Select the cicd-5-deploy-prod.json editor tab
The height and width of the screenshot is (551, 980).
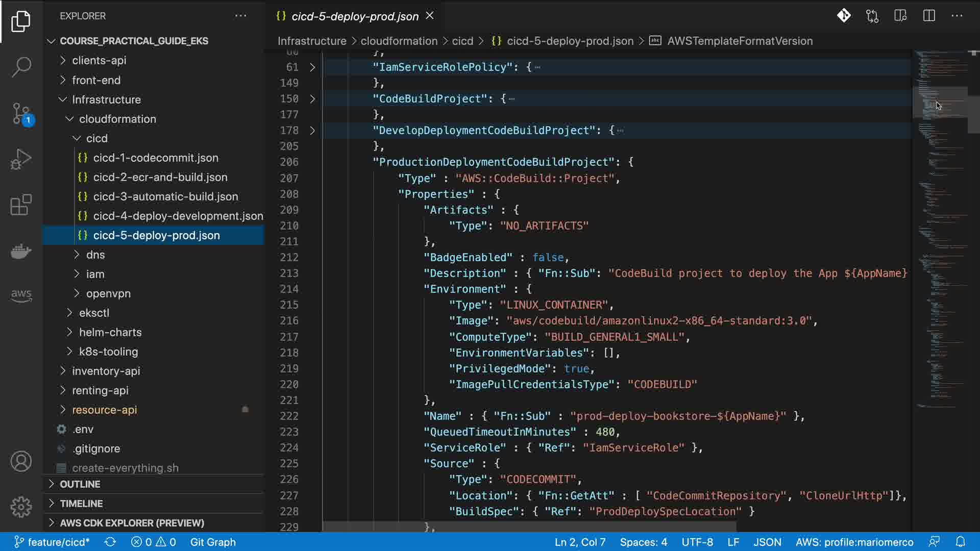[x=354, y=16]
